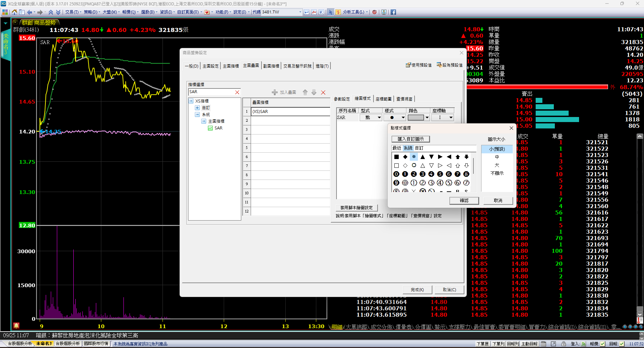644x348 pixels.
Task: Choose 不顯示 to hide the icon
Action: 497,173
